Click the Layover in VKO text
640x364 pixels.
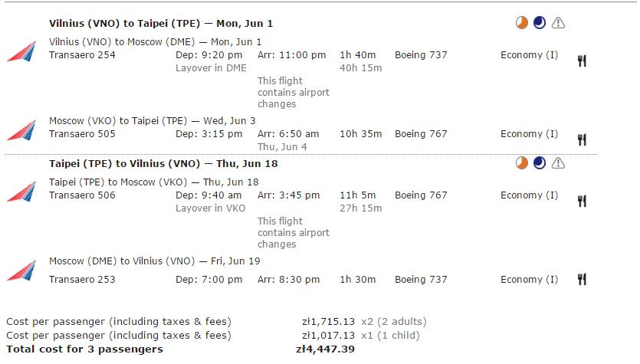point(211,208)
